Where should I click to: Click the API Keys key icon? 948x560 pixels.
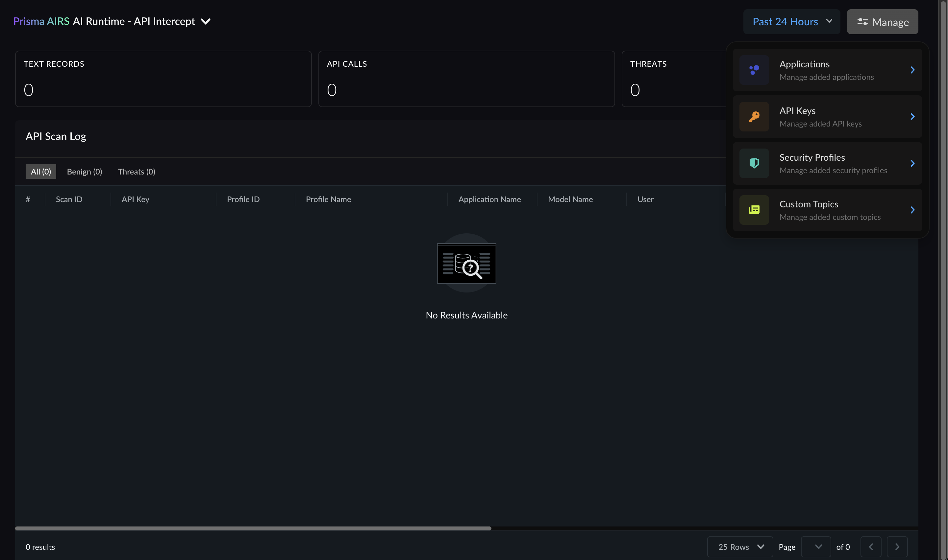pyautogui.click(x=754, y=117)
